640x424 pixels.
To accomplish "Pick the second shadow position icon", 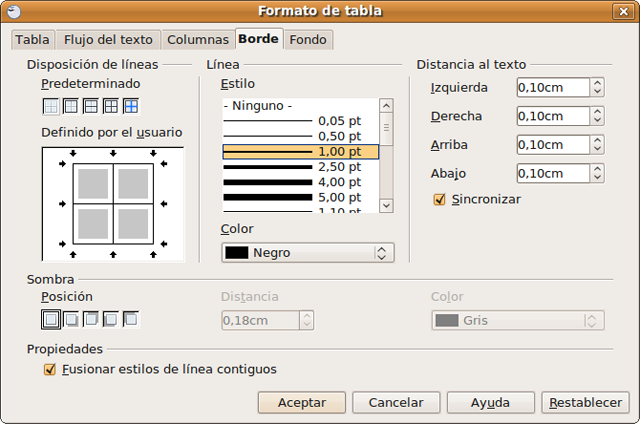I will coord(70,319).
